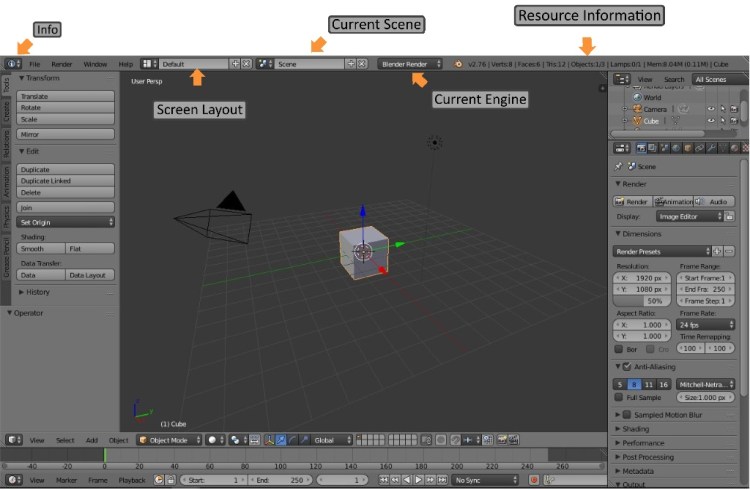Open the Info editor type selector
The width and height of the screenshot is (750, 490).
(x=13, y=64)
